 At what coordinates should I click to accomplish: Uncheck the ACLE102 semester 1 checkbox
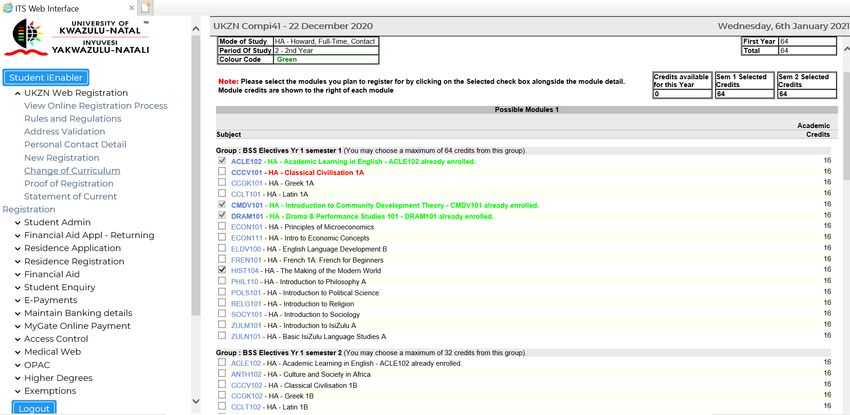(222, 161)
